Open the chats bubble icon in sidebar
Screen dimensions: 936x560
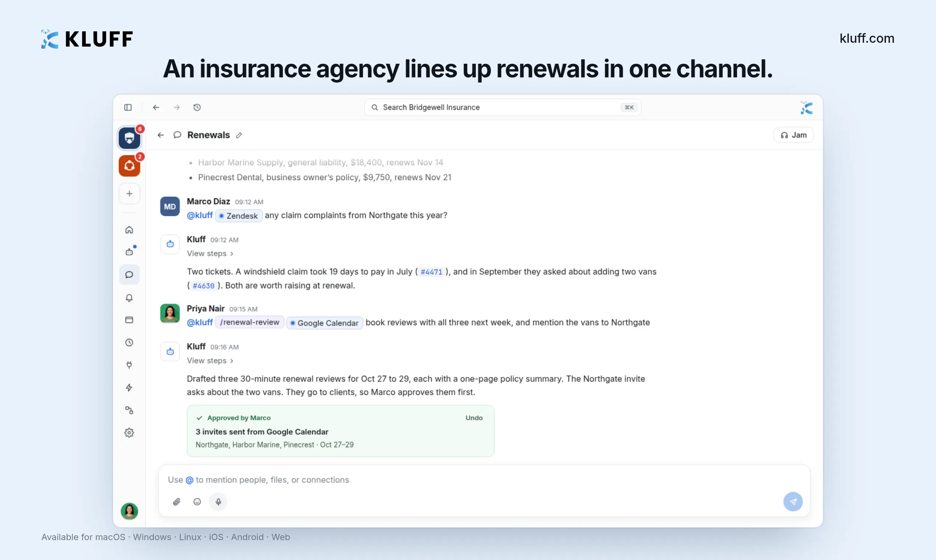[x=129, y=275]
